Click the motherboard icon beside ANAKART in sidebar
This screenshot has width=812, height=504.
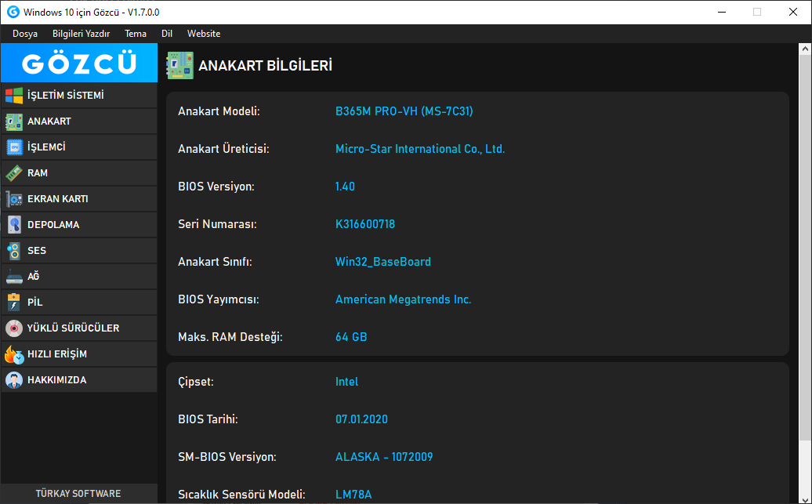point(14,121)
